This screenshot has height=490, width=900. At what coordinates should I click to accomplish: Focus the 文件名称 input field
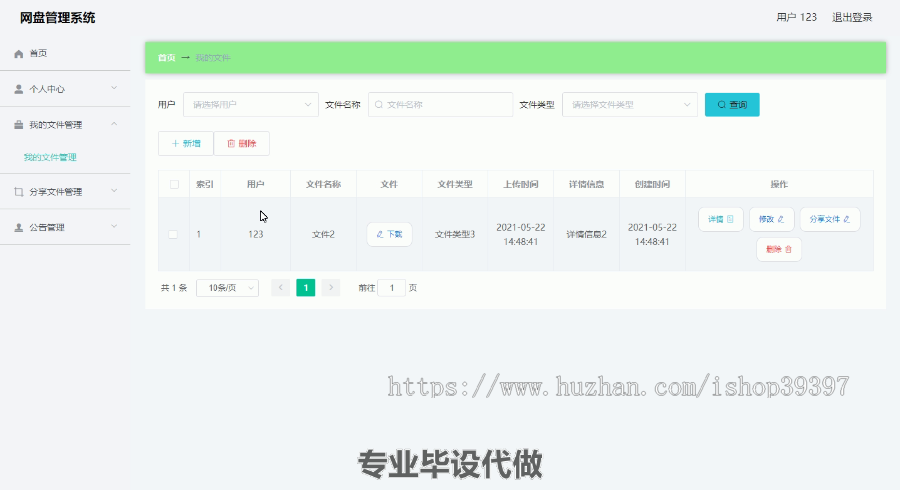point(440,104)
